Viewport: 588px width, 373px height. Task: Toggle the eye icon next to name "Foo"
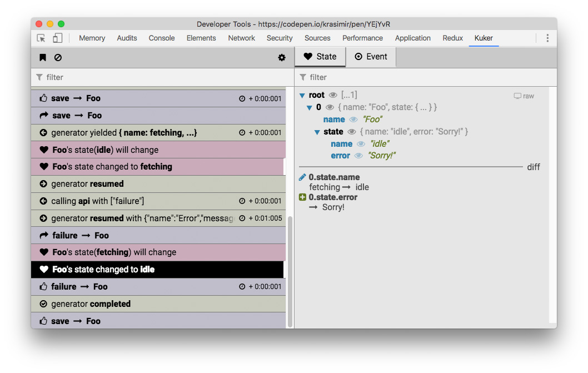coord(353,120)
